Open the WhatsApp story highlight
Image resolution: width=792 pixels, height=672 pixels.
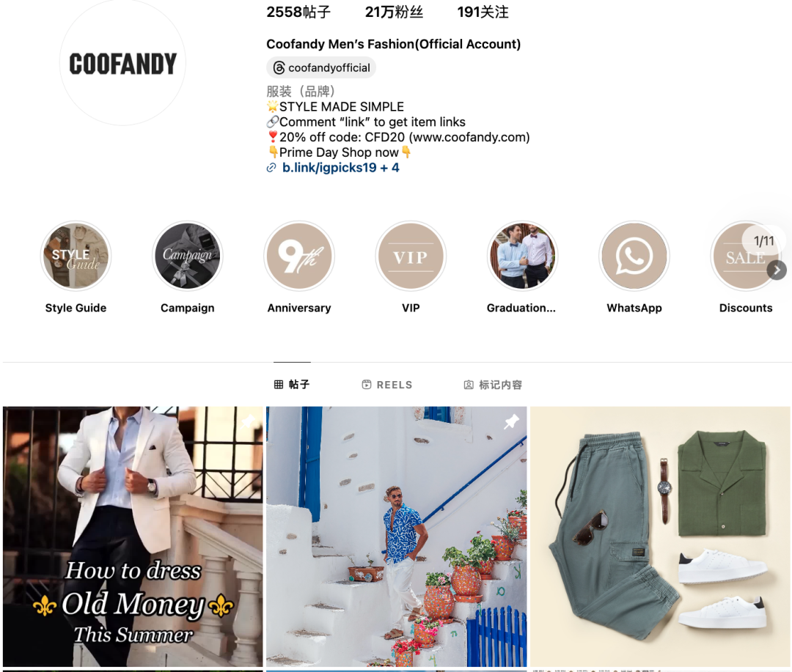tap(634, 256)
